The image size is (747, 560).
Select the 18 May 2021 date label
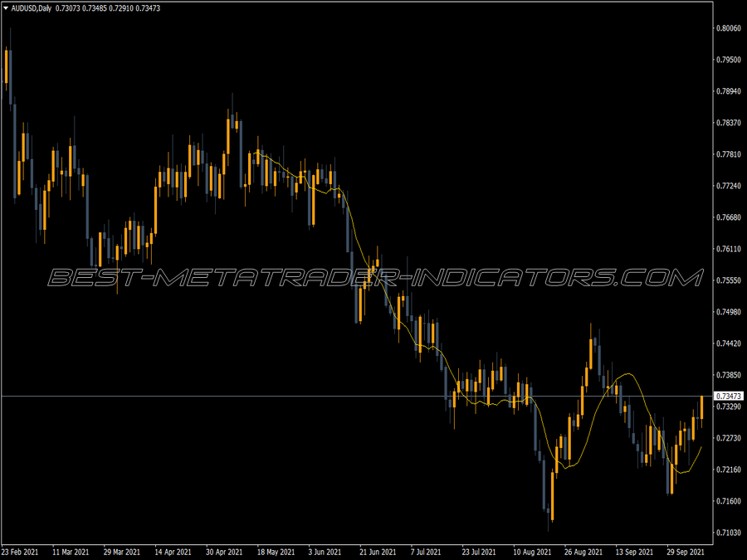click(x=276, y=552)
